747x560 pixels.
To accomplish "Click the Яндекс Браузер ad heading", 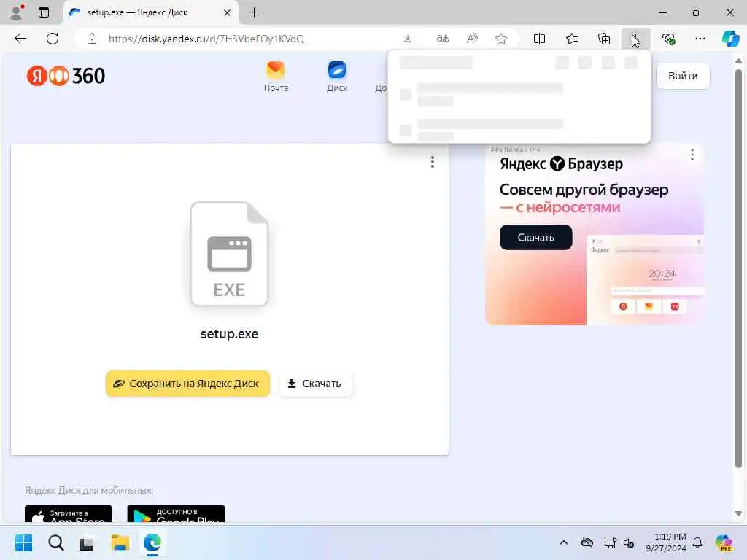I will (561, 164).
